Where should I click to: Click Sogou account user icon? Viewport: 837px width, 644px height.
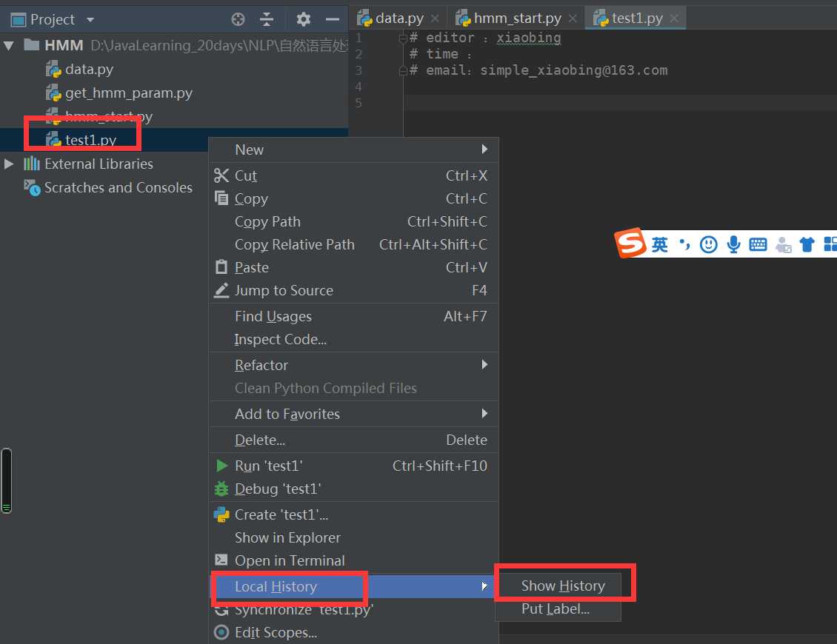click(782, 245)
